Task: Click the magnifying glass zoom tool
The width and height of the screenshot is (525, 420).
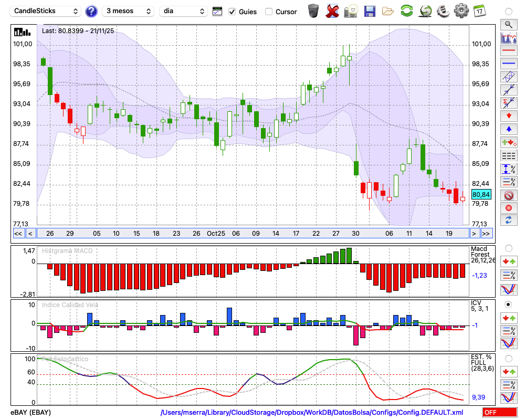Action: 508,24
